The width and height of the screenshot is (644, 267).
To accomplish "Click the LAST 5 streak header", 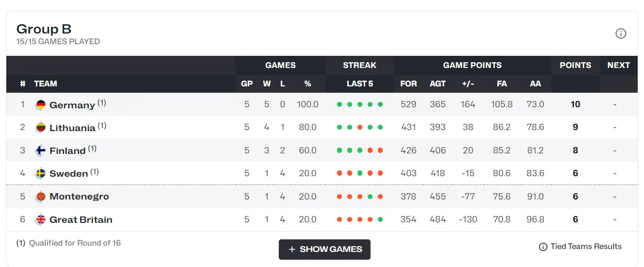I will tap(359, 83).
